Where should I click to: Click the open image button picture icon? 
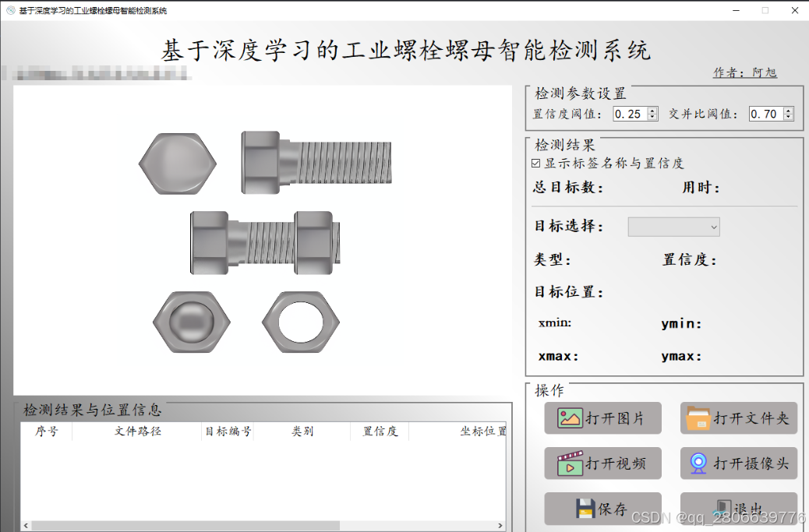click(x=570, y=417)
